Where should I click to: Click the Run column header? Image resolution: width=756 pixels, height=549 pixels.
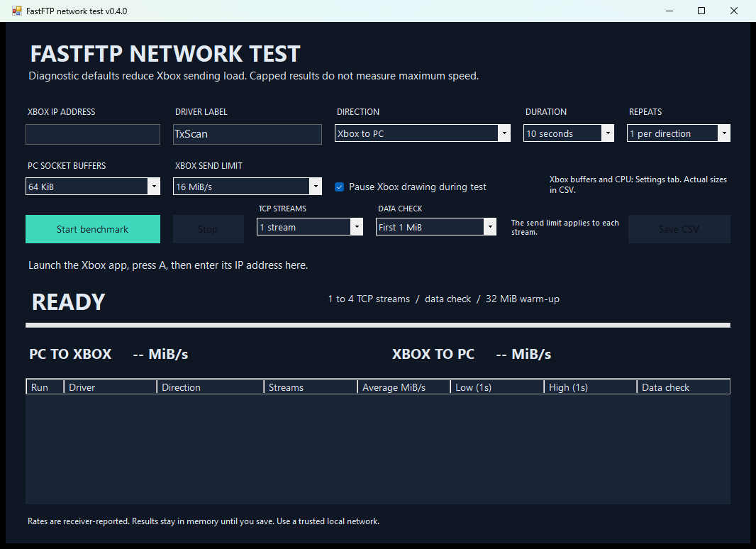click(45, 387)
